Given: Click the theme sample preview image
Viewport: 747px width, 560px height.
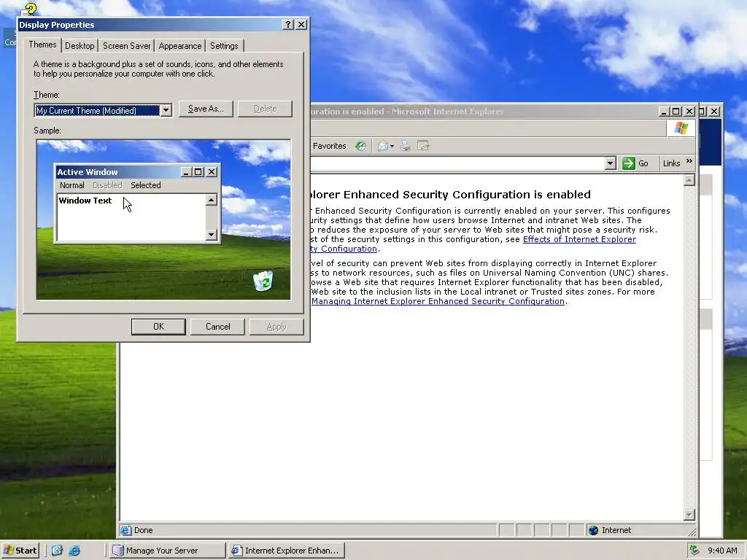Looking at the screenshot, I should tap(163, 219).
